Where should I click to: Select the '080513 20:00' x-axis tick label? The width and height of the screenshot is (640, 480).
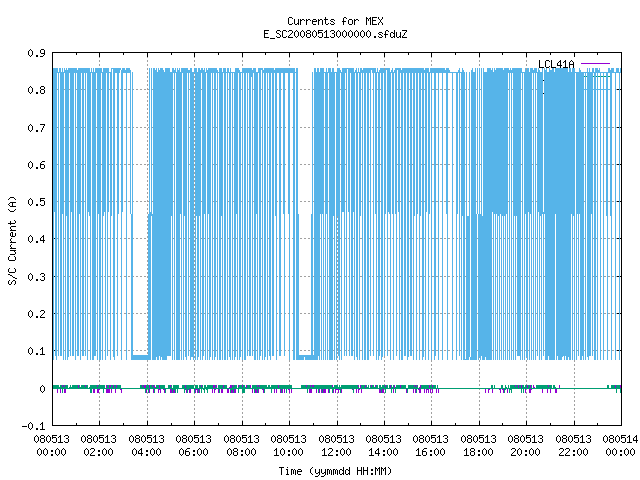[x=525, y=446]
